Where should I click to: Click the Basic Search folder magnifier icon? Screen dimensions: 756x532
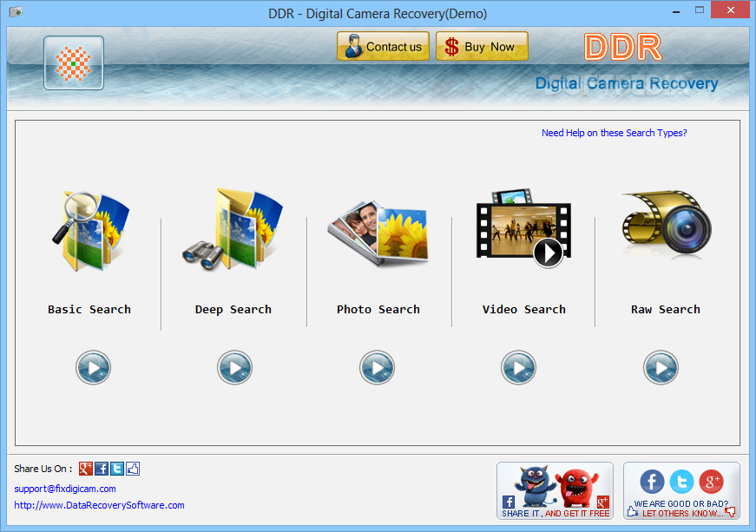90,230
